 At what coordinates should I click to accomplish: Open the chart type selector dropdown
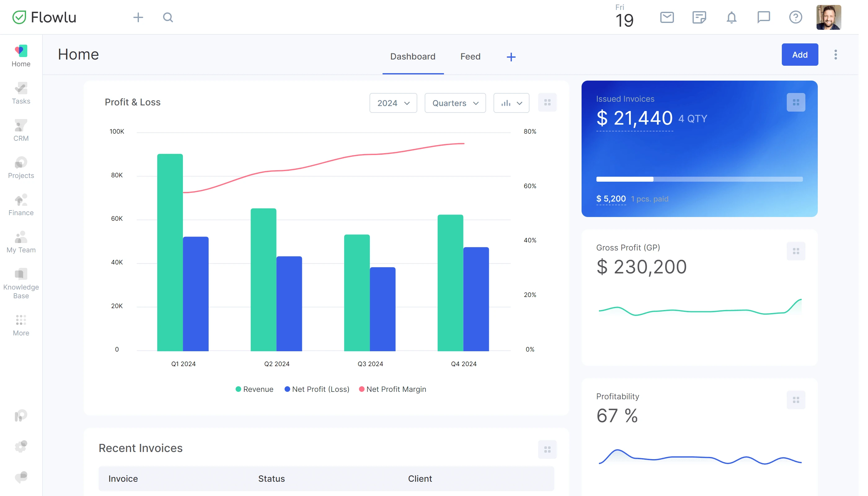pos(511,103)
